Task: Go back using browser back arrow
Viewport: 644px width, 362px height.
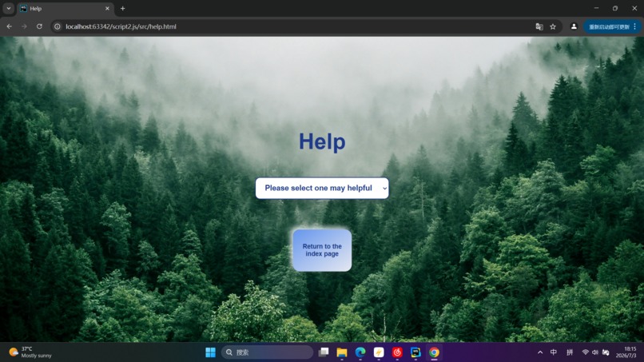Action: point(9,26)
